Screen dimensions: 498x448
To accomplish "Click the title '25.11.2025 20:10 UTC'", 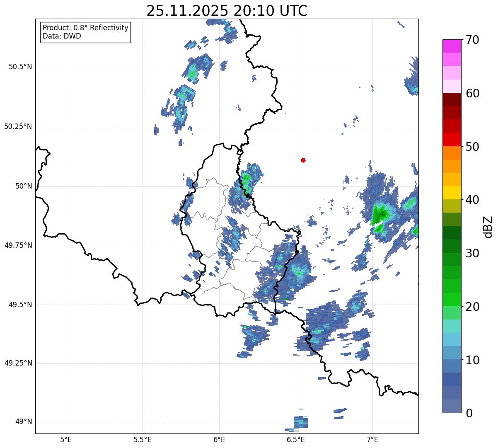I will click(x=227, y=10).
